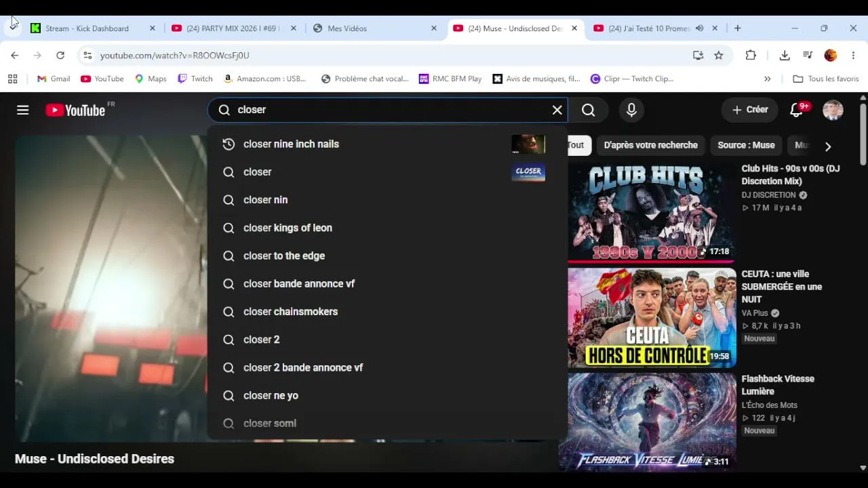Select suggestion closer nine inch nails
The width and height of the screenshot is (868, 488).
coord(387,144)
